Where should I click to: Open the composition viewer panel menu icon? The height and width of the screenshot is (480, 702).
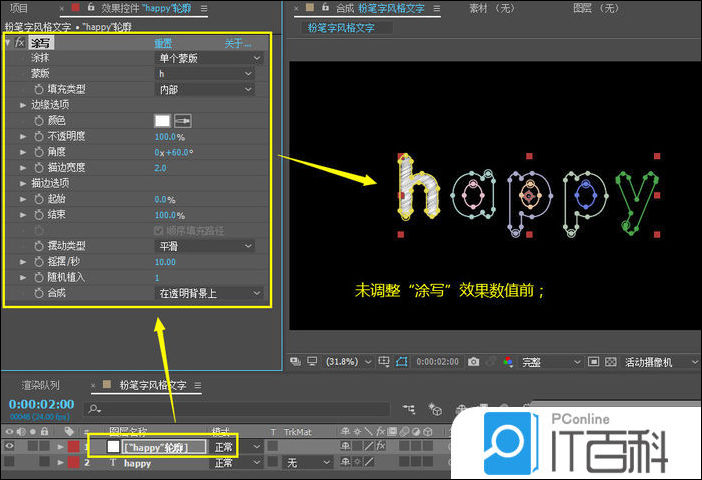(x=437, y=8)
